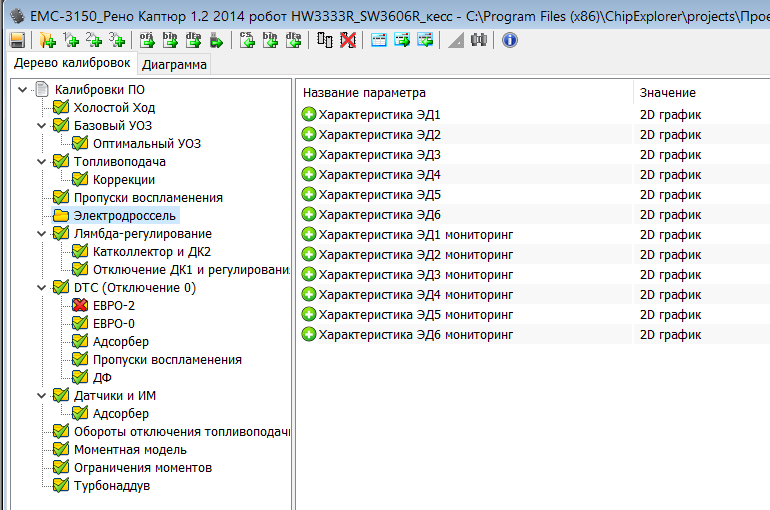Click the blue info icon in toolbar

coord(510,40)
